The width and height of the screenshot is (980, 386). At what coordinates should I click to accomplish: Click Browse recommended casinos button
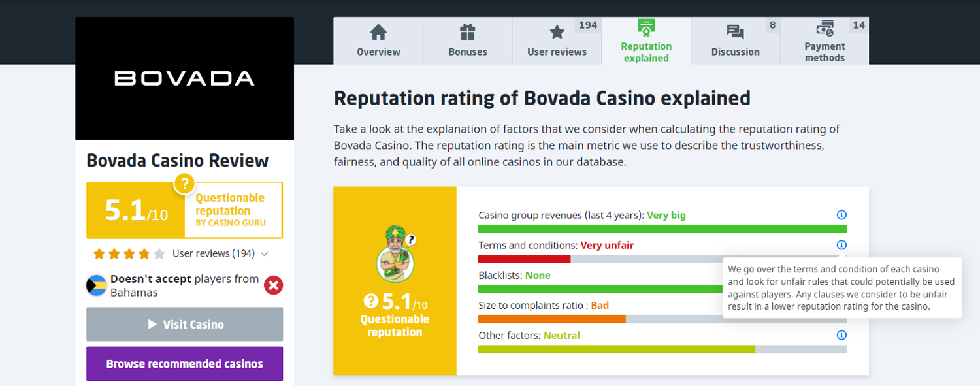tap(184, 364)
